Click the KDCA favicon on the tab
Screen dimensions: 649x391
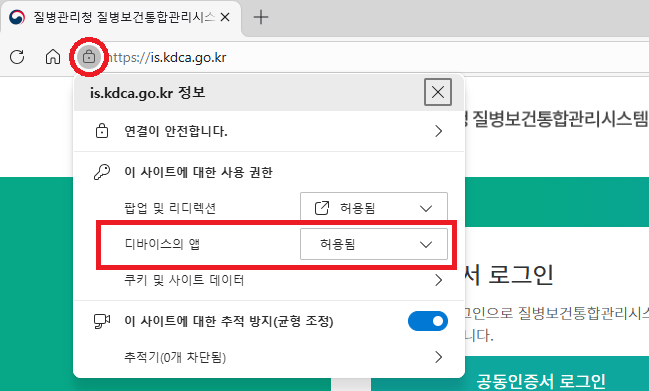[x=17, y=17]
